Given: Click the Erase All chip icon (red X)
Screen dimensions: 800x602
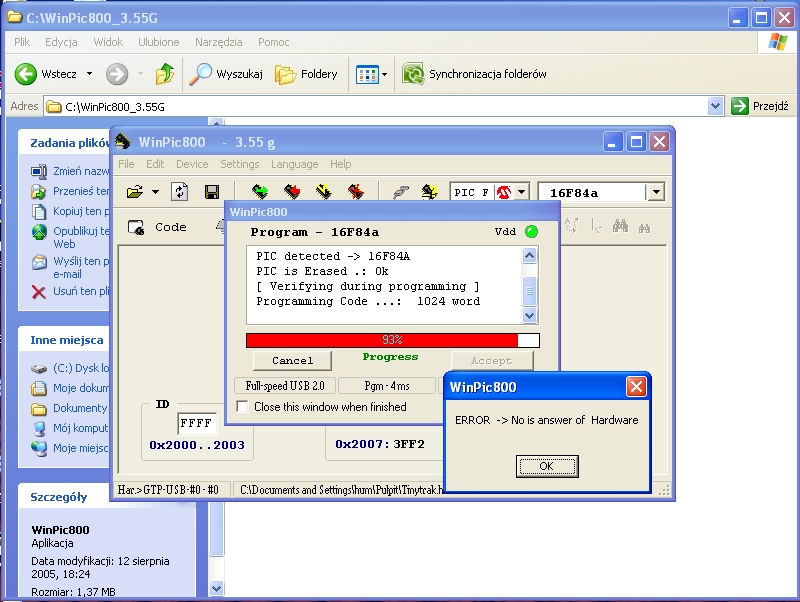Looking at the screenshot, I should coord(356,192).
